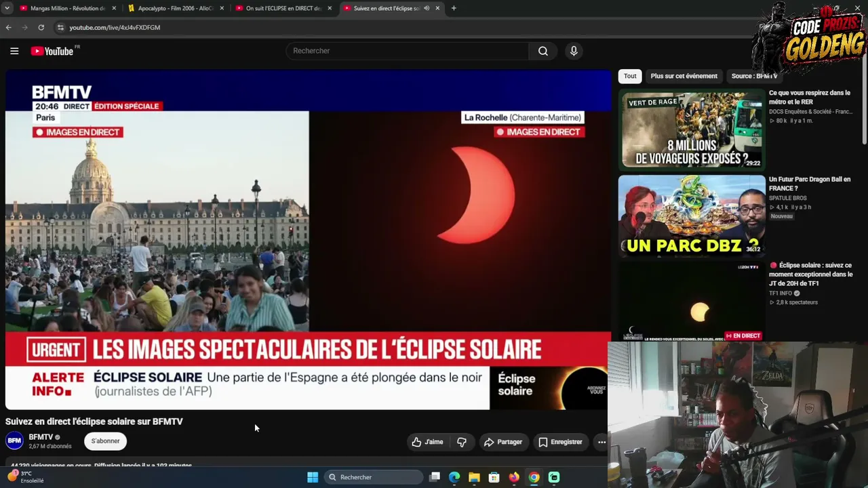Open the Windows Start menu
This screenshot has width=868, height=488.
coord(313,477)
